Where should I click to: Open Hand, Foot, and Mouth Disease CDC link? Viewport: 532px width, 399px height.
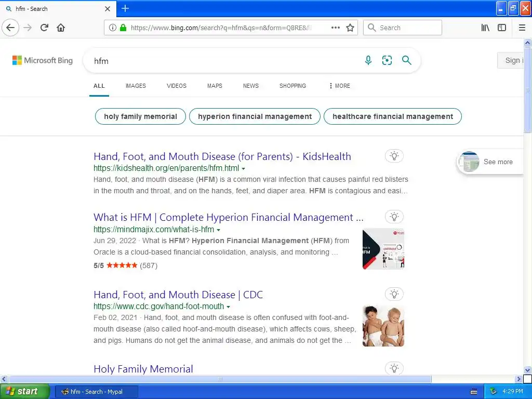(178, 295)
